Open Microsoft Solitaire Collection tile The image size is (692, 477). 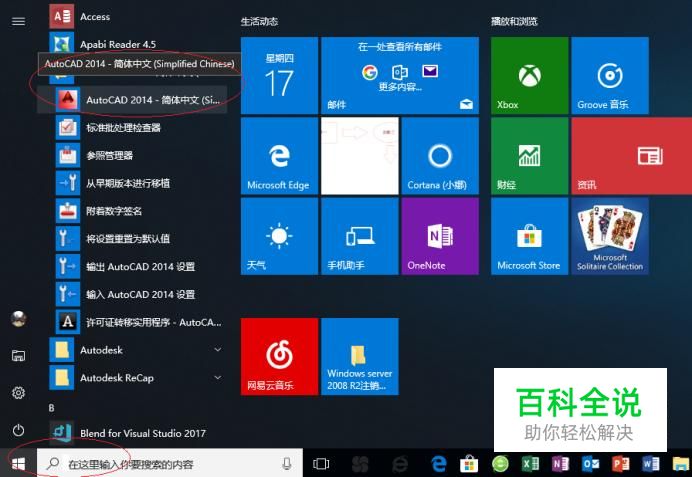610,236
